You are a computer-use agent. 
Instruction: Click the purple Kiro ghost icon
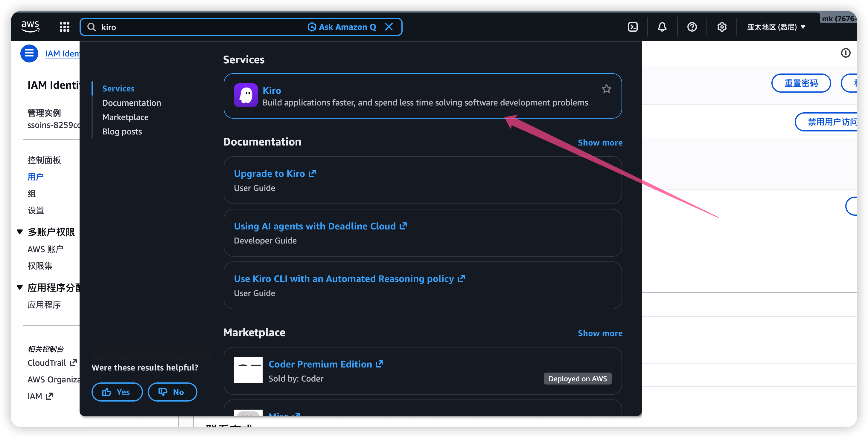pyautogui.click(x=246, y=95)
